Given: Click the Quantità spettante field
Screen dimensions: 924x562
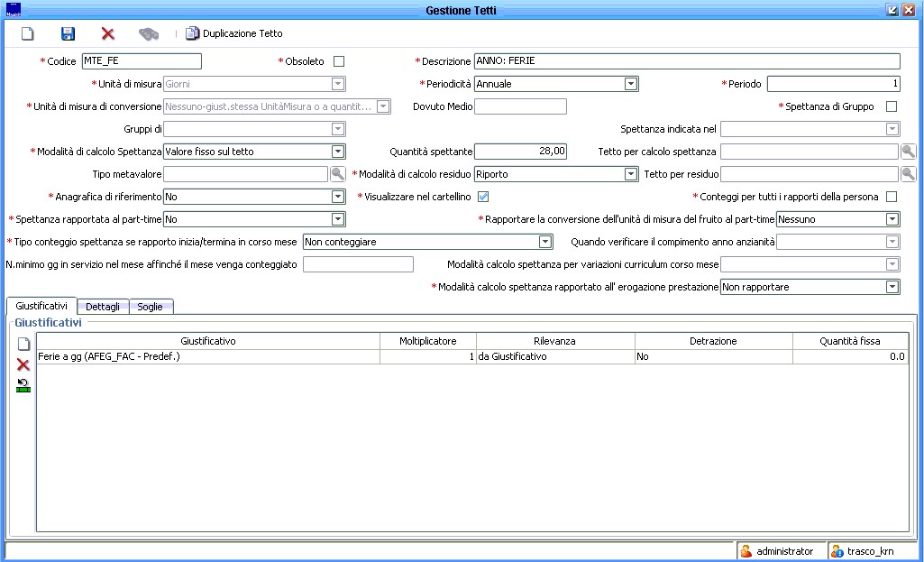Looking at the screenshot, I should 520,152.
